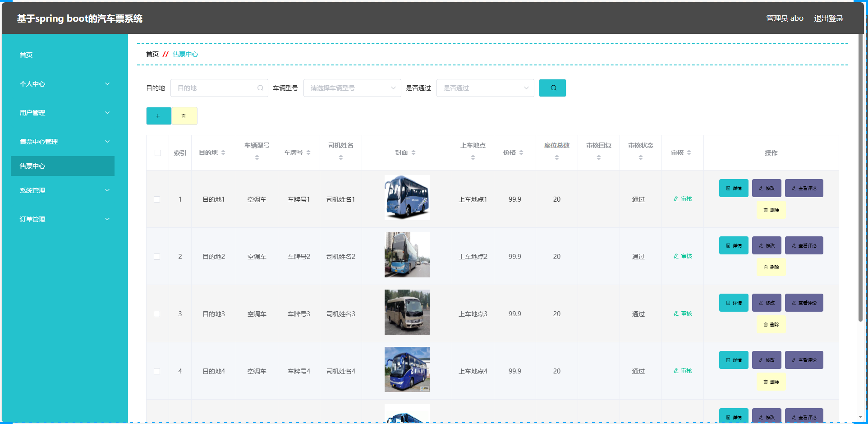Focus the 目的地 search input field

point(219,88)
